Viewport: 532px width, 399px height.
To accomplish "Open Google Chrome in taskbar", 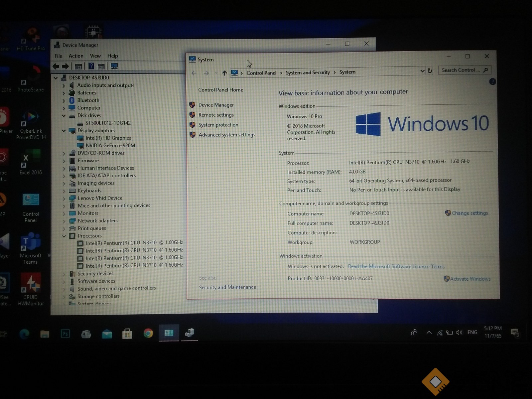I will click(148, 333).
